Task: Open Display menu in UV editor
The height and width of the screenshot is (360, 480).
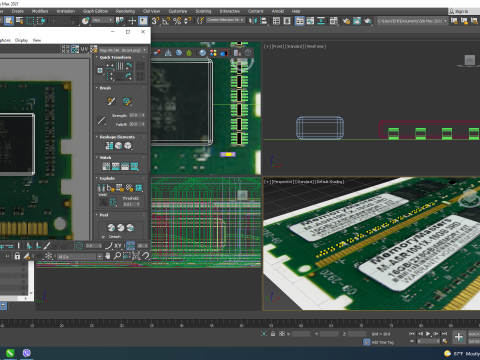Action: coord(21,40)
